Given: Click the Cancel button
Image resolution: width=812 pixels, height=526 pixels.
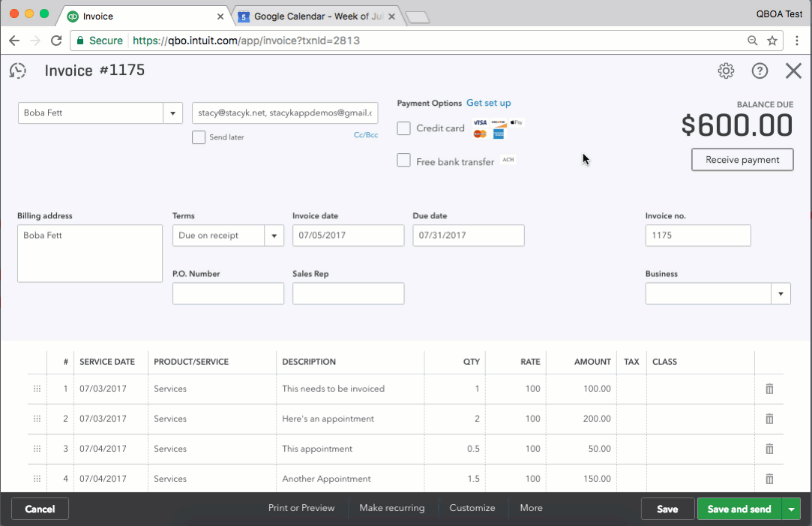Looking at the screenshot, I should 40,509.
